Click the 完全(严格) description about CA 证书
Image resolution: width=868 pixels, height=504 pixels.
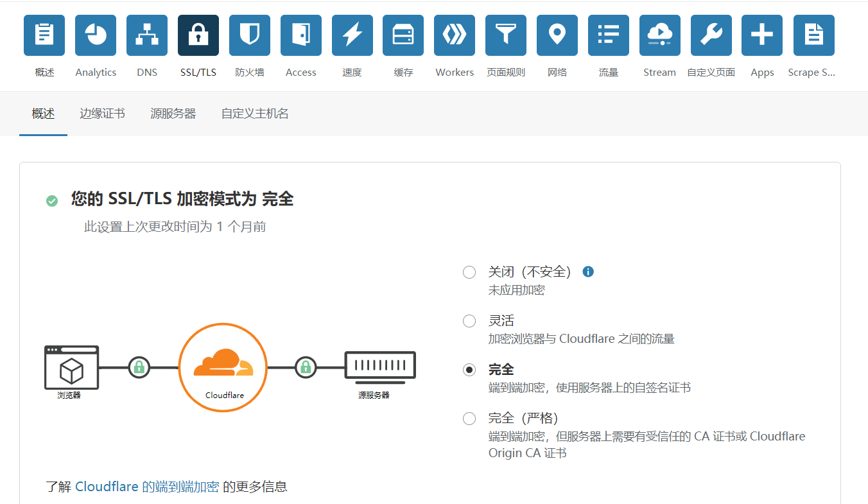pos(647,445)
